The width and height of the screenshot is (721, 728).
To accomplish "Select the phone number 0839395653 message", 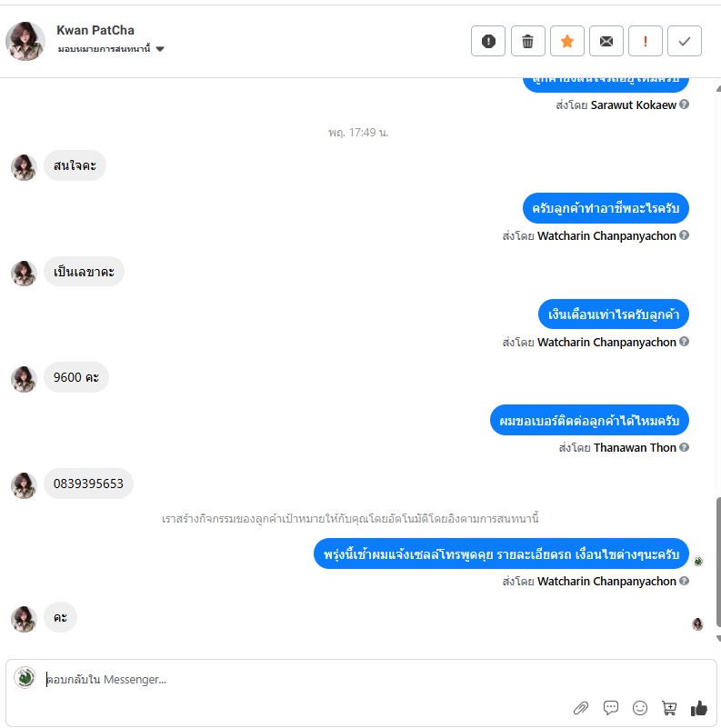I will (88, 484).
